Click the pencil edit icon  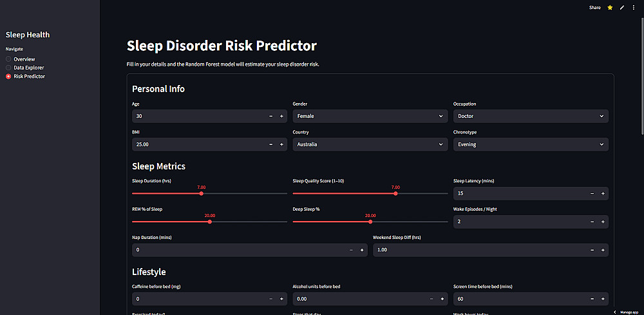[x=622, y=7]
